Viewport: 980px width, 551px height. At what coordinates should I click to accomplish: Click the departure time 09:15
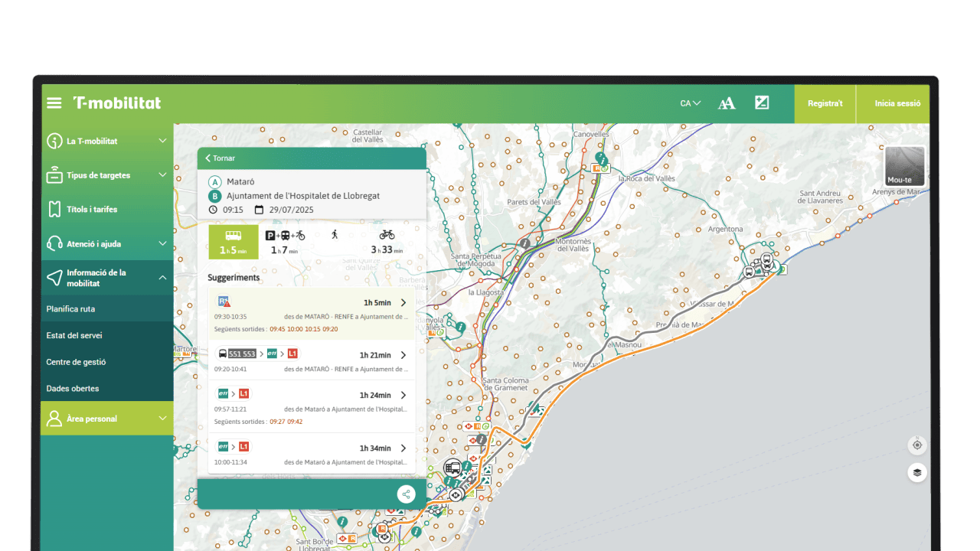pyautogui.click(x=234, y=210)
